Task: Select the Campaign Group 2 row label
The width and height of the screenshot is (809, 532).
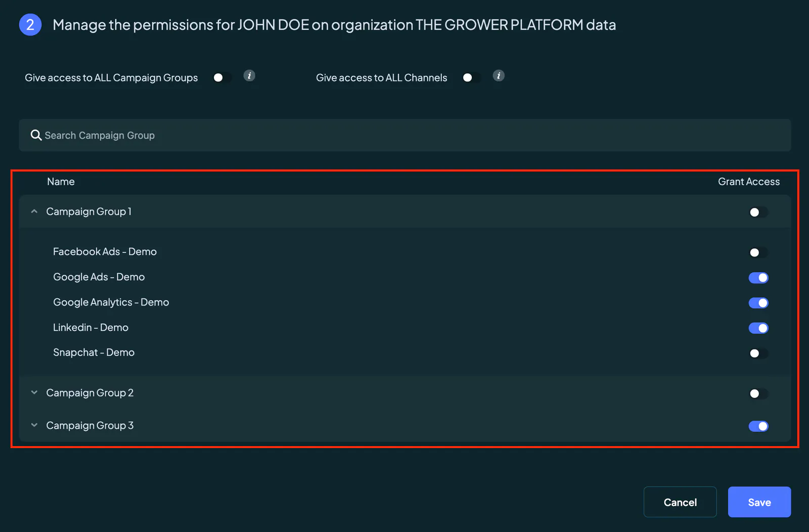Action: pyautogui.click(x=90, y=393)
